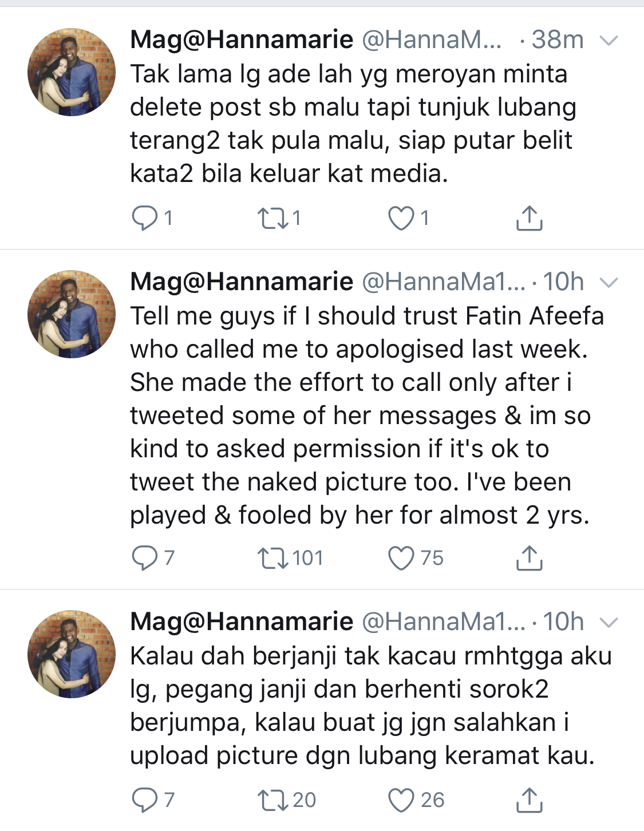Reply to the 38m tweet
The image size is (644, 831).
(x=144, y=218)
